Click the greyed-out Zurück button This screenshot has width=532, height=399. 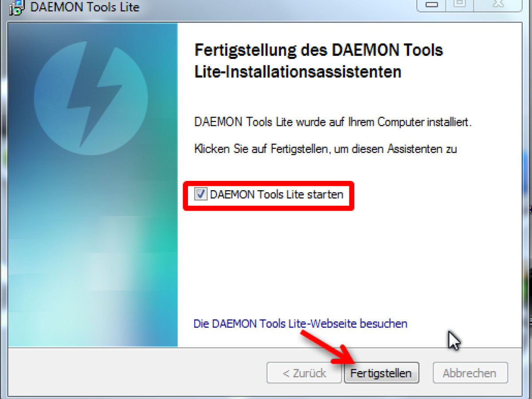(304, 373)
